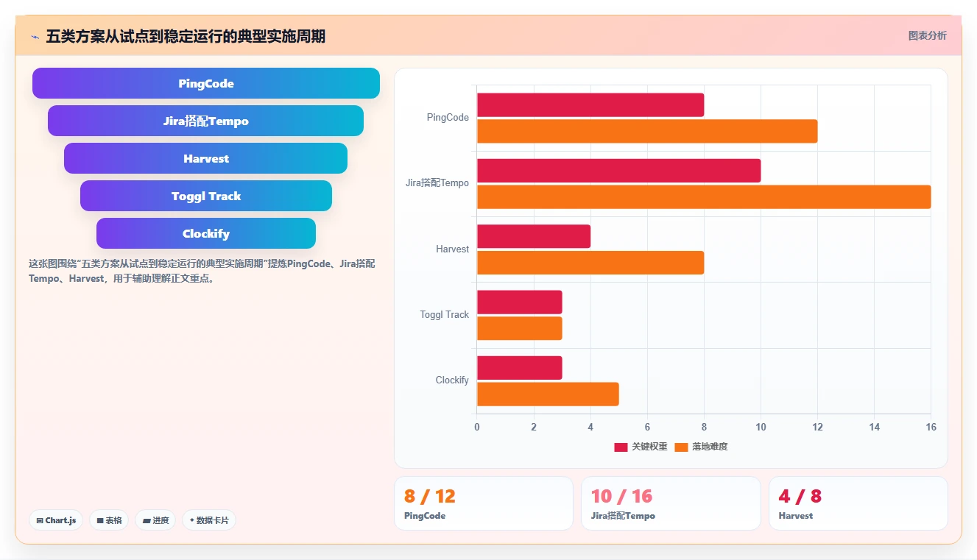
Task: Click the 数据卡片 tag chip
Action: pos(209,520)
